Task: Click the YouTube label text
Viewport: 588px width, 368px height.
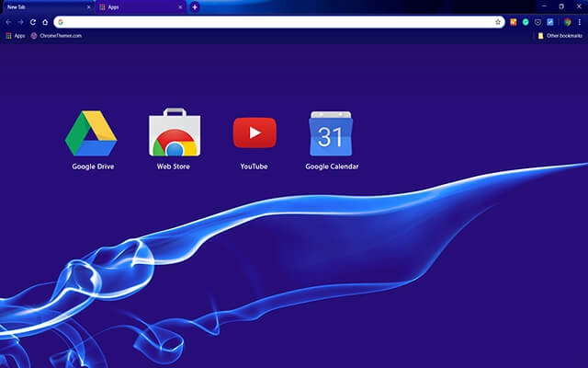Action: point(254,167)
